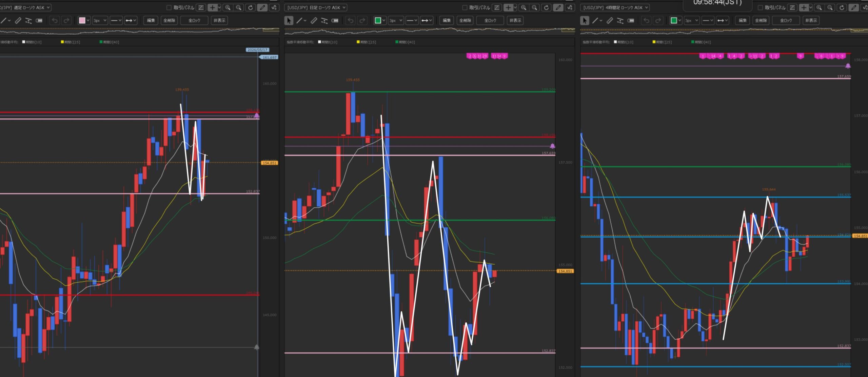Check 取引パネル box on daily chart
This screenshot has height=377, width=868.
465,7
